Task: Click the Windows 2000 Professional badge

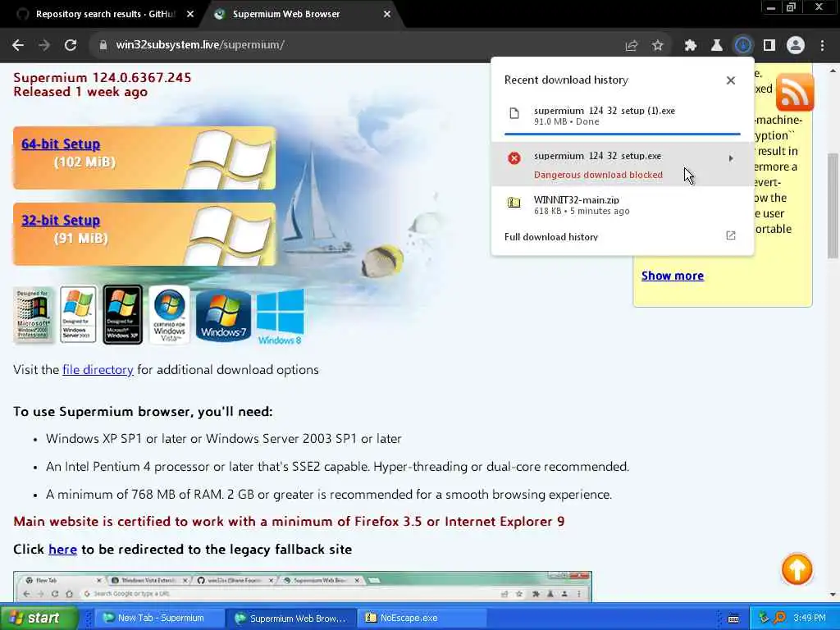Action: [33, 314]
